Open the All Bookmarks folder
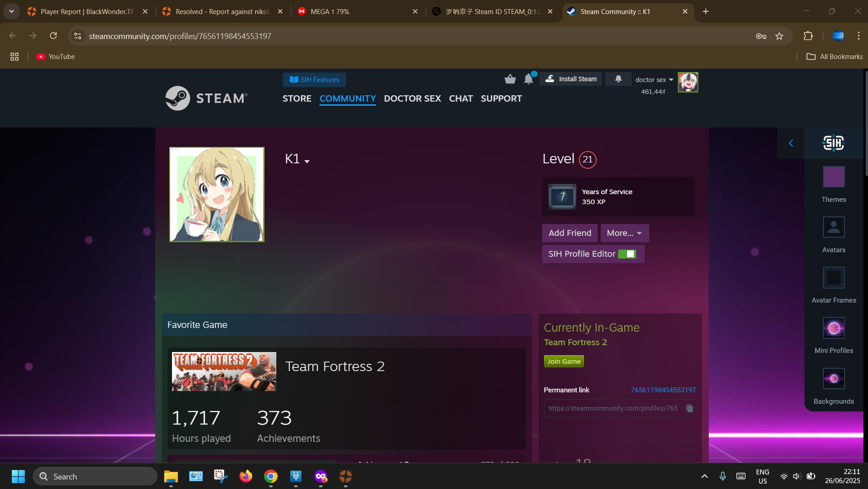Image resolution: width=868 pixels, height=489 pixels. click(x=834, y=57)
